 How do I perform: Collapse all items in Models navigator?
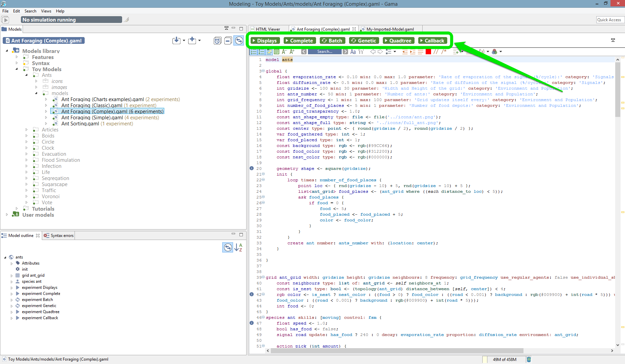228,41
